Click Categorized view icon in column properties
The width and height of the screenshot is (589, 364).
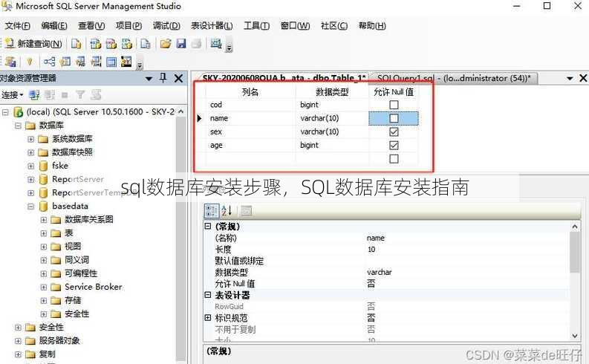pyautogui.click(x=212, y=211)
